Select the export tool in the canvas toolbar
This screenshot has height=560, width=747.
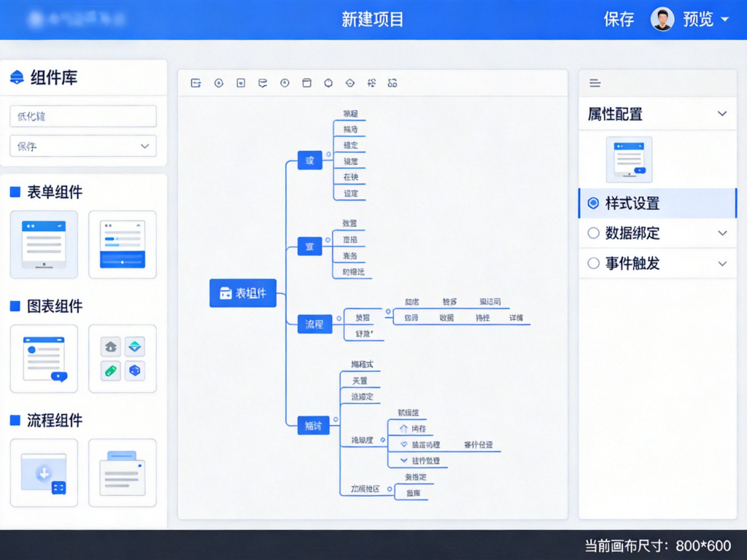pos(195,83)
